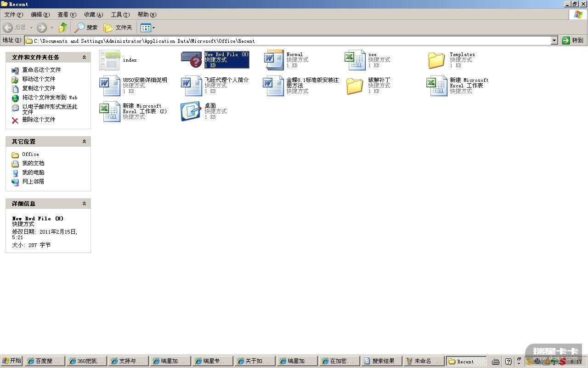Switch to the 360把我... taskbar window
Image resolution: width=588 pixels, height=368 pixels.
[87, 361]
